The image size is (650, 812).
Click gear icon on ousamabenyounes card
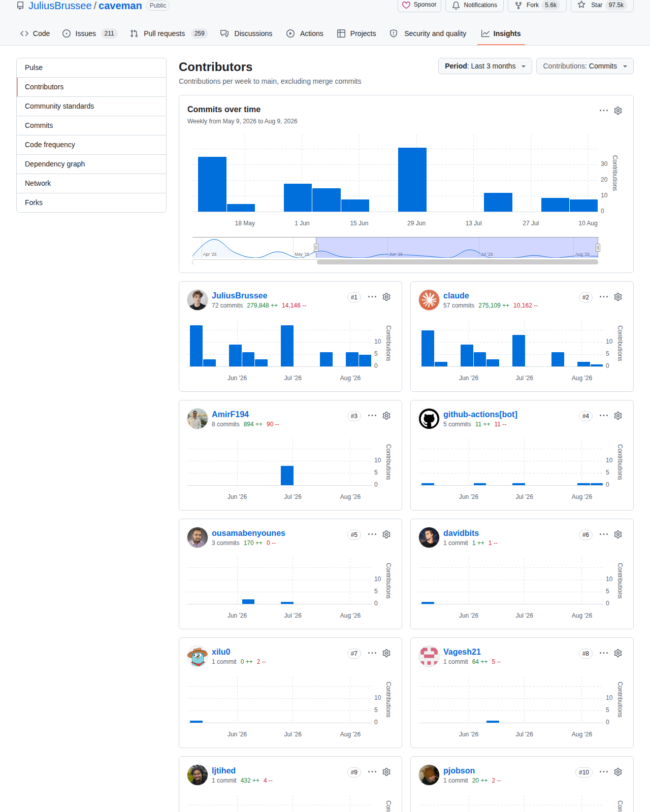386,534
